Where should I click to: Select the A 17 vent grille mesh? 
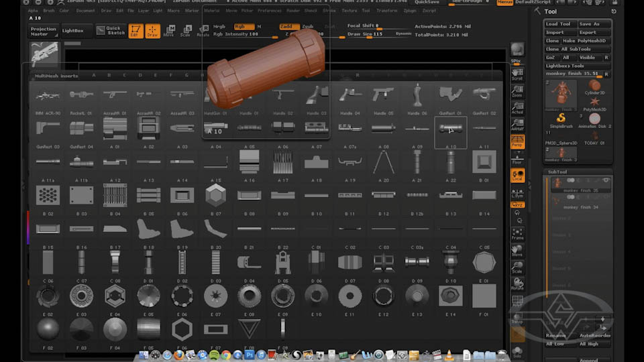coord(282,166)
